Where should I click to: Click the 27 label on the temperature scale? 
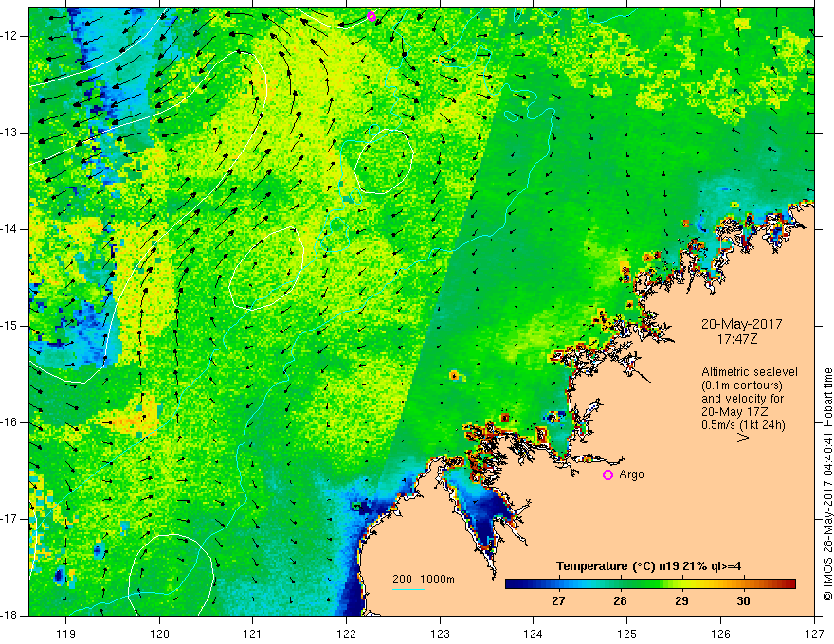[x=558, y=601]
